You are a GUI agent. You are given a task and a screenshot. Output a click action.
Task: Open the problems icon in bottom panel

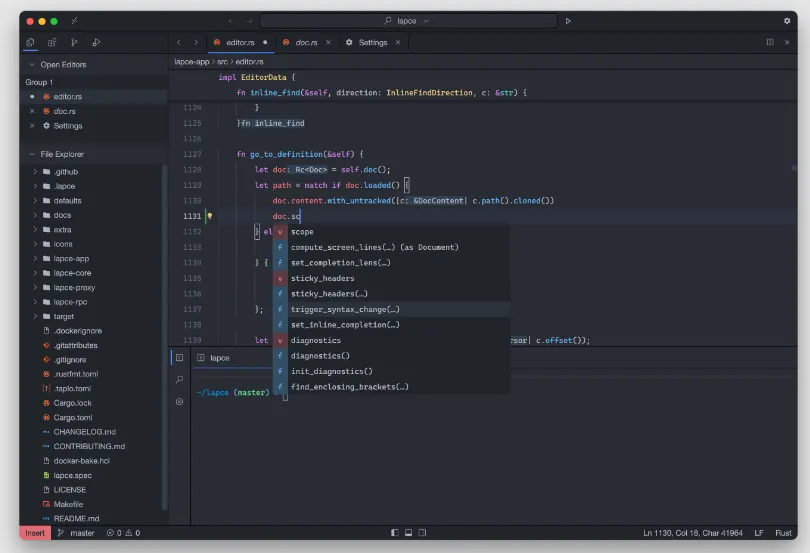[179, 401]
